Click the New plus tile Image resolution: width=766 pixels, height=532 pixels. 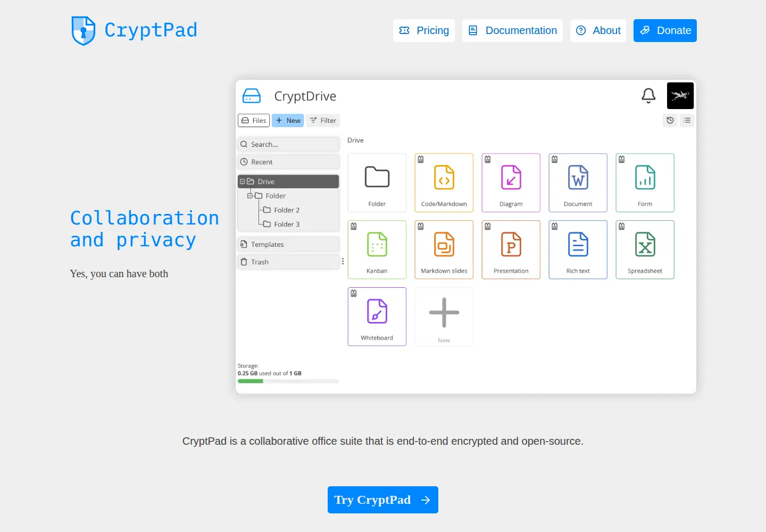point(444,317)
